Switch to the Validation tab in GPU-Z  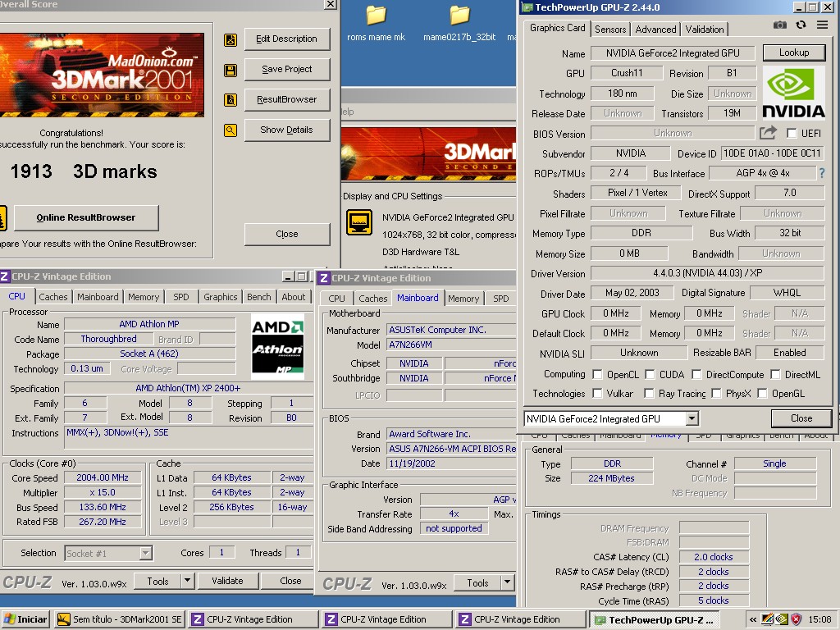705,30
